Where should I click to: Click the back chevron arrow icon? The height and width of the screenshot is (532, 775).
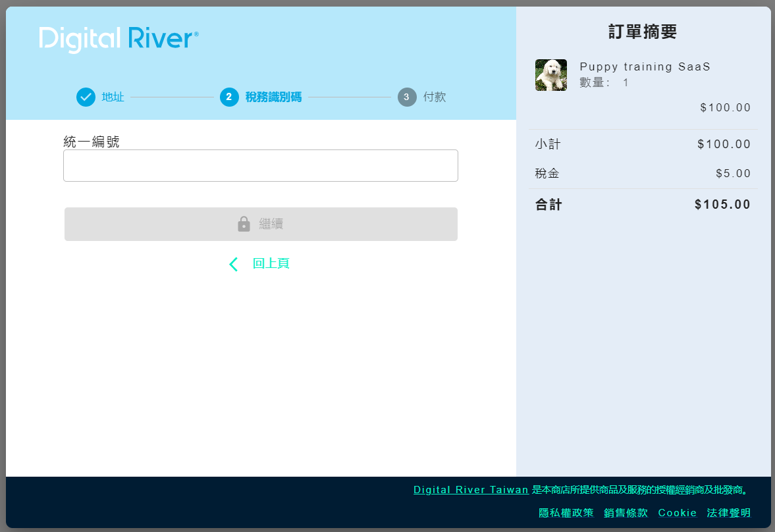point(233,264)
